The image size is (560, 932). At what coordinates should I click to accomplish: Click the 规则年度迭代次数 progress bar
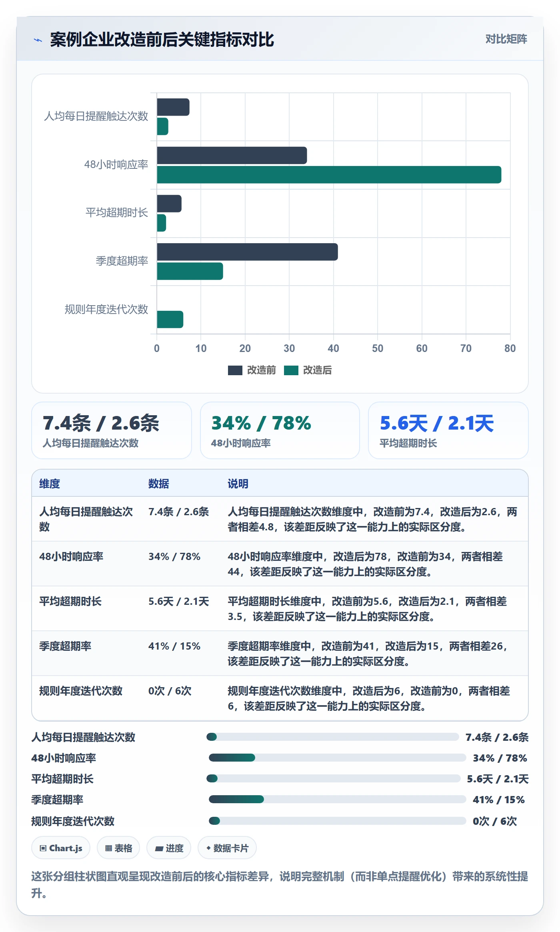tap(337, 821)
